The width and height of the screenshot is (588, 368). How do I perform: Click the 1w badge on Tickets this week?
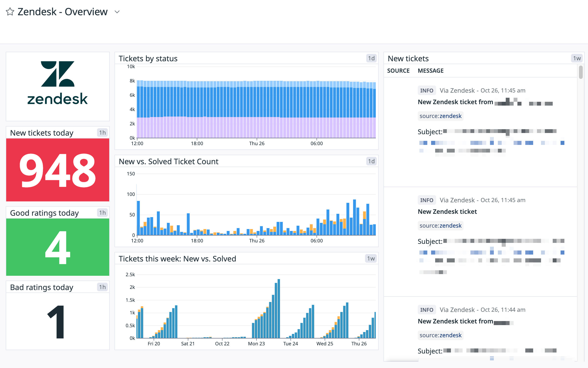tap(371, 258)
